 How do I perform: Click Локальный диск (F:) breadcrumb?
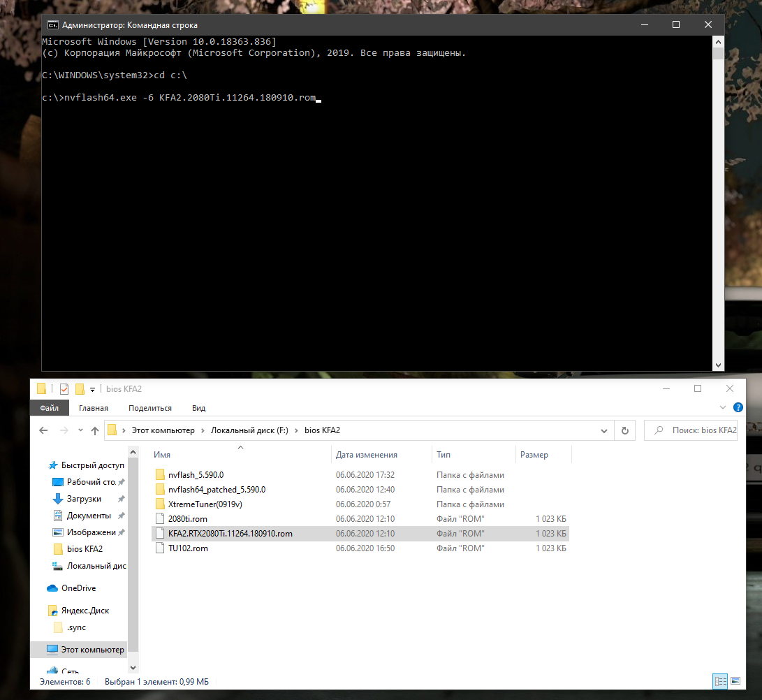249,430
